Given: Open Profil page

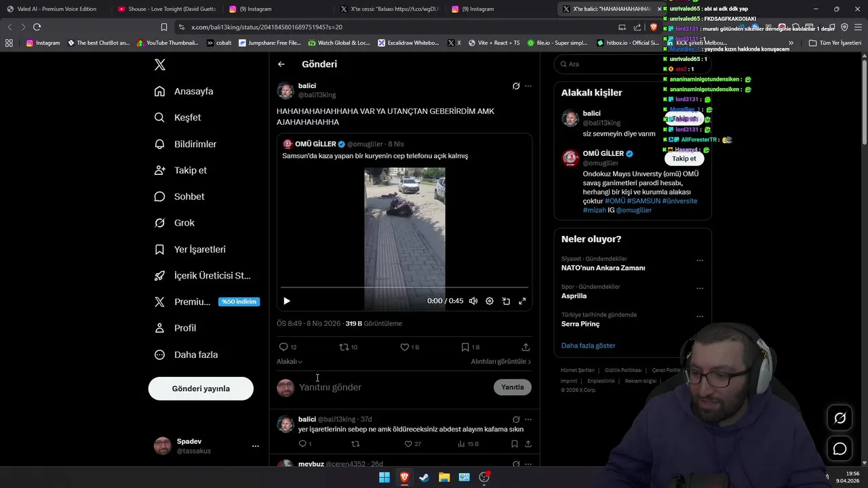Looking at the screenshot, I should (175, 328).
